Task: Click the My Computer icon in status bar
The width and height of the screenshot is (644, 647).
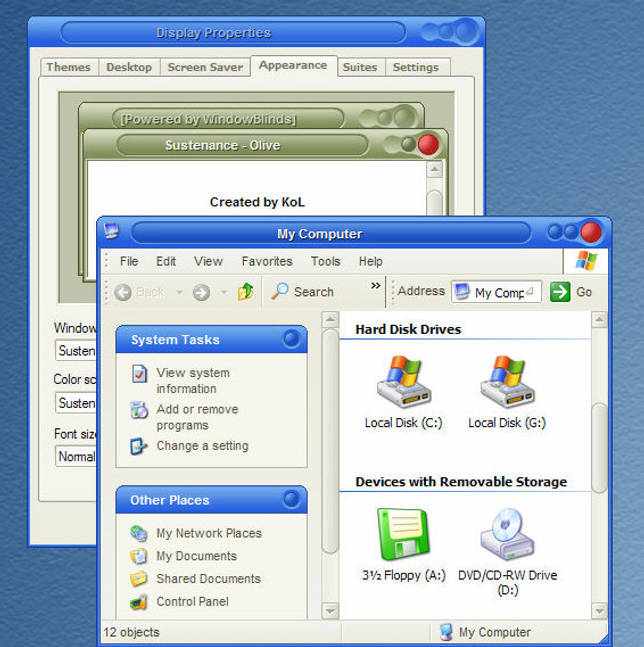Action: click(x=446, y=632)
